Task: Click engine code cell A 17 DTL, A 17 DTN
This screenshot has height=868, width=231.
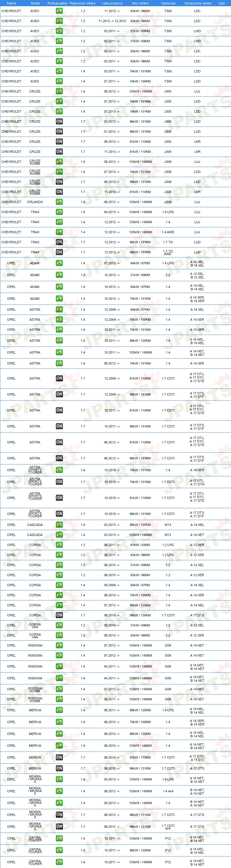Action: [x=197, y=482]
